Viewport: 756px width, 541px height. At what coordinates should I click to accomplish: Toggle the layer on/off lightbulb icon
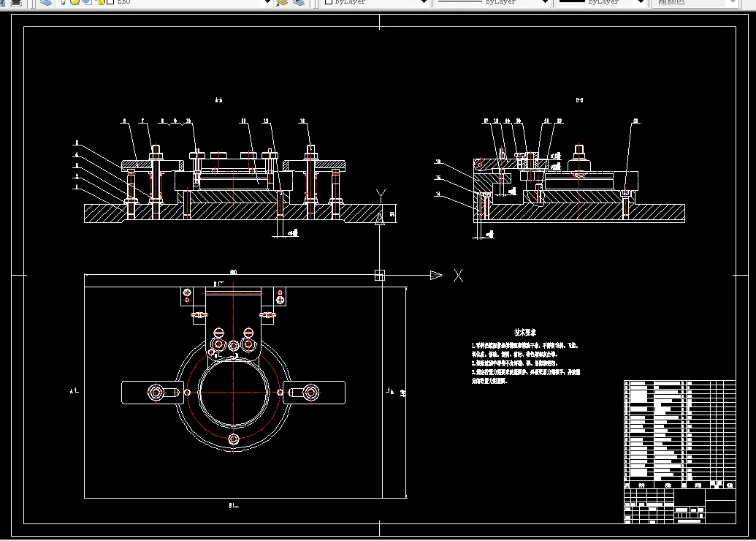click(63, 2)
